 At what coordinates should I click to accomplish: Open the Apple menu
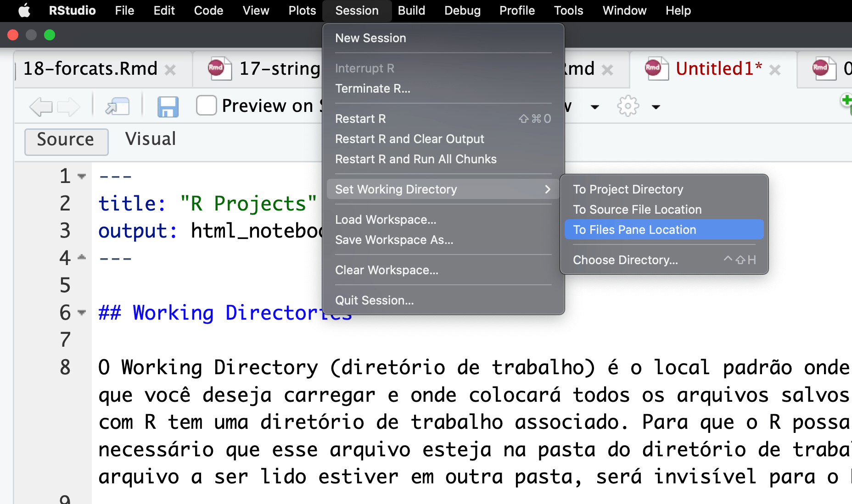click(24, 11)
